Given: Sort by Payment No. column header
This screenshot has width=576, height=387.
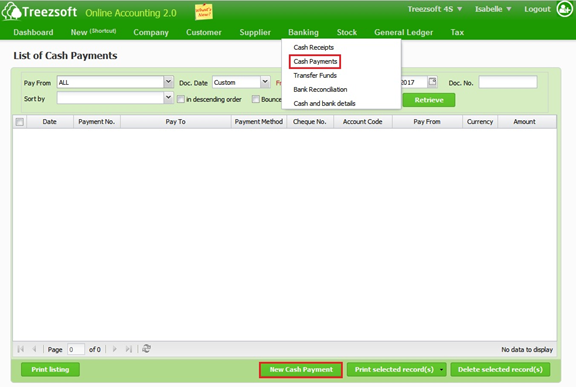Looking at the screenshot, I should tap(97, 122).
